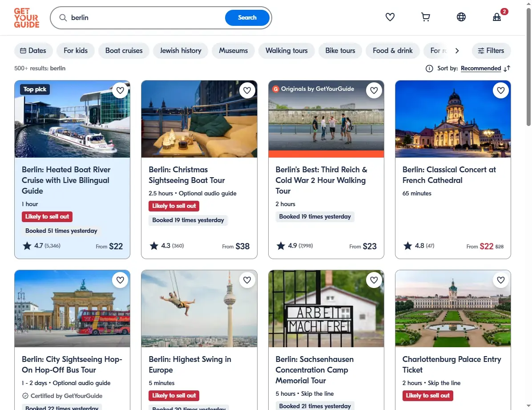This screenshot has height=410, width=532.
Task: Click the blue Search button
Action: point(247,18)
